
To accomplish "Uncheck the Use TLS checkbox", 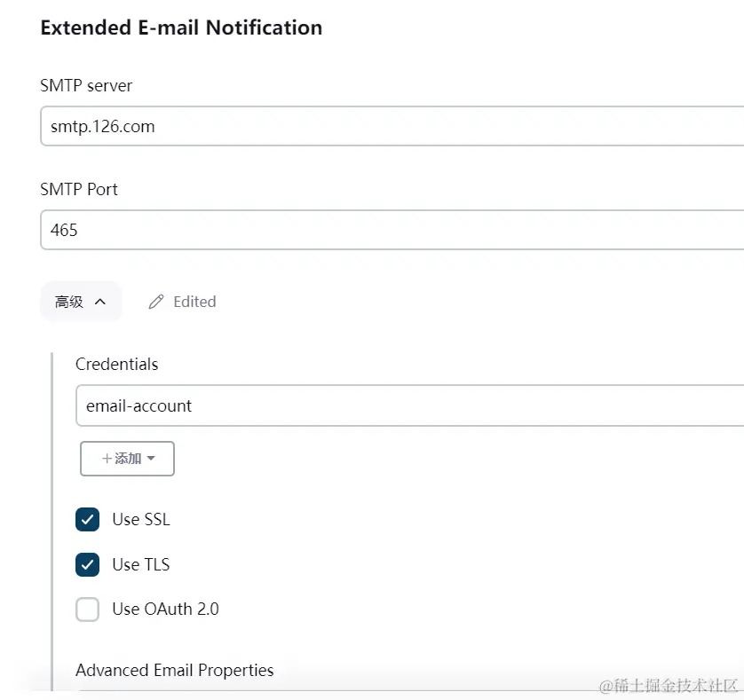I will [x=87, y=564].
